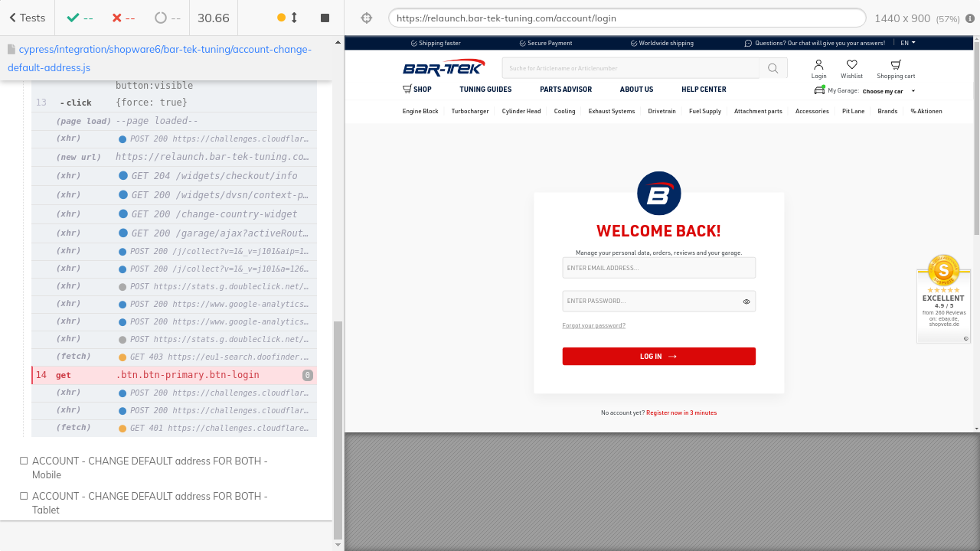This screenshot has width=980, height=551.
Task: Open the selector playground crosshair icon
Action: tap(366, 18)
